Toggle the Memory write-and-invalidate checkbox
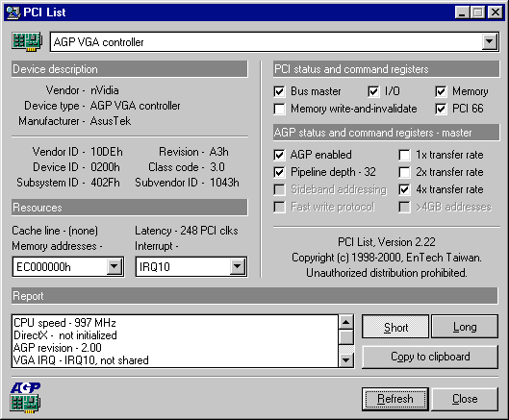The height and width of the screenshot is (420, 509). point(279,109)
